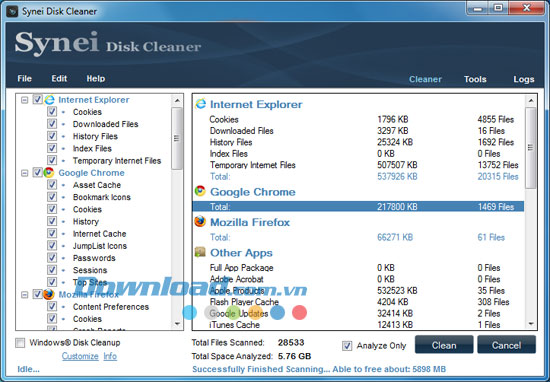Screen dimensions: 550x382
Task: Toggle the Analyze Only checkbox
Action: coord(347,346)
